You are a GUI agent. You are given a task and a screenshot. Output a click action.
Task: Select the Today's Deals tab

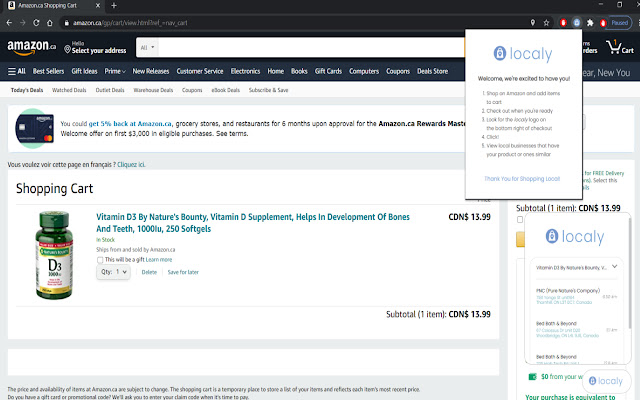(x=27, y=90)
